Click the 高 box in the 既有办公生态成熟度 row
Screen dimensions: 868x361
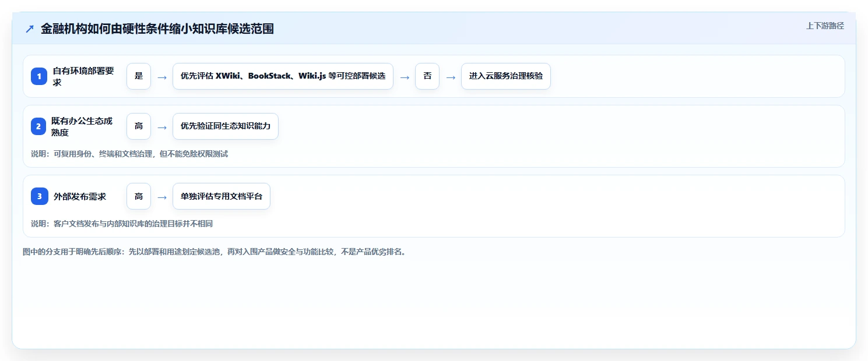139,126
